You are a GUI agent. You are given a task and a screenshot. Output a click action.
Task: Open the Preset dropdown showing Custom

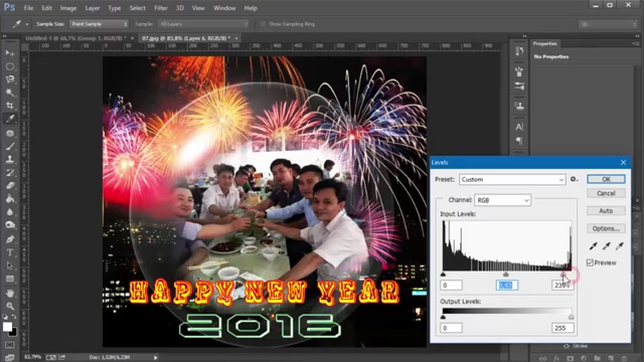[x=512, y=179]
